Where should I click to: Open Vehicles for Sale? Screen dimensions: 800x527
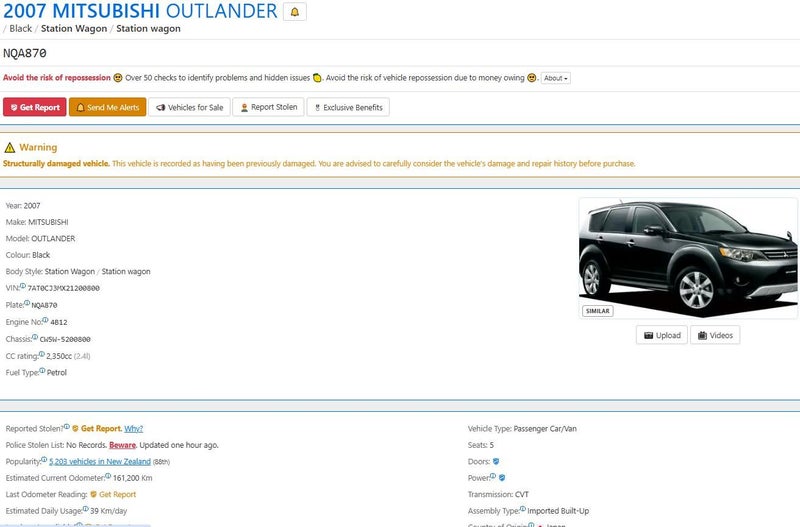(189, 107)
